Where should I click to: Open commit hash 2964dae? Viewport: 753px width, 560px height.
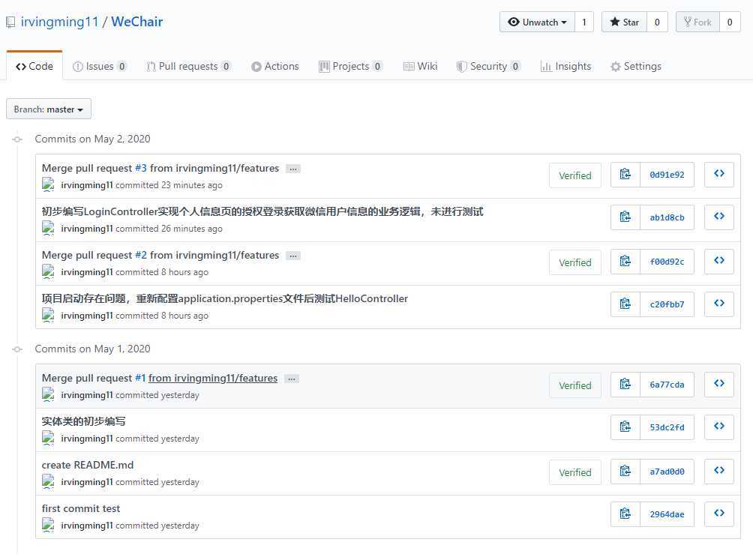coord(667,514)
